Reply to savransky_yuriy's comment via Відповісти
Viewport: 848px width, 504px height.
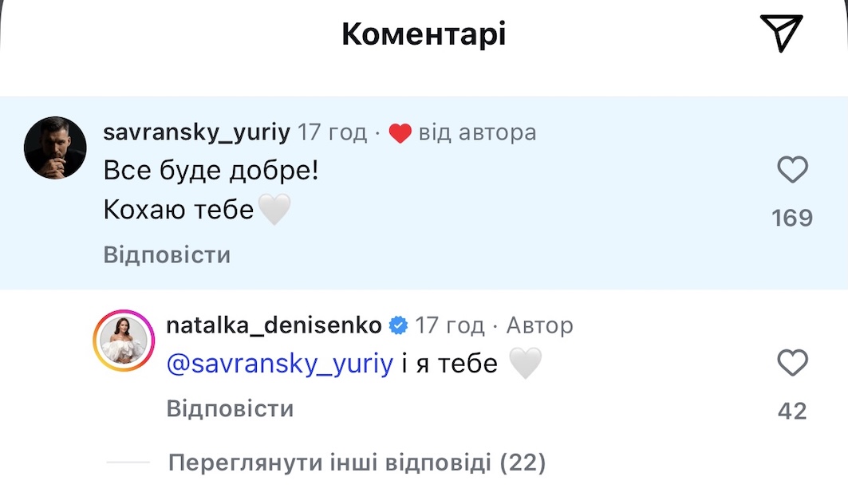[167, 255]
